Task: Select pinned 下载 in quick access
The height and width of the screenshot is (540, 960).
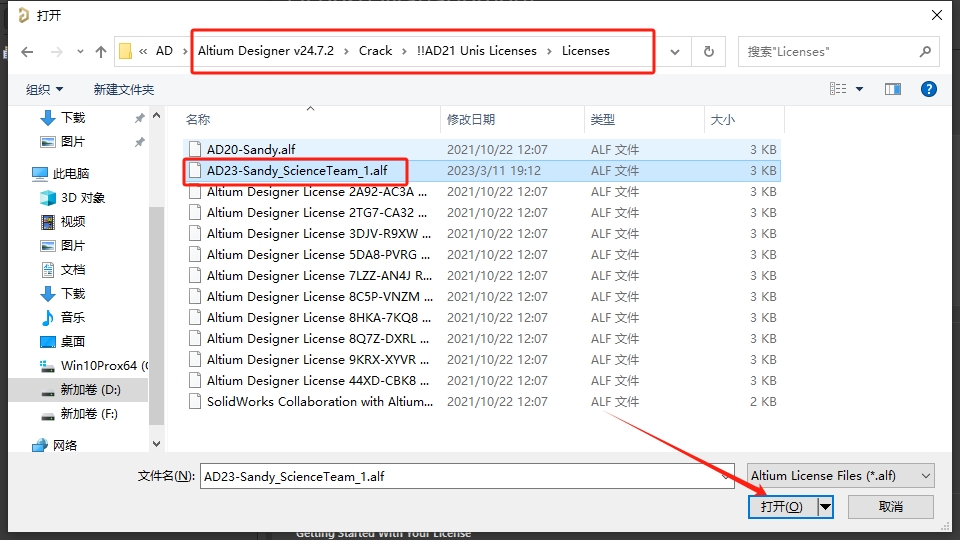Action: point(73,118)
